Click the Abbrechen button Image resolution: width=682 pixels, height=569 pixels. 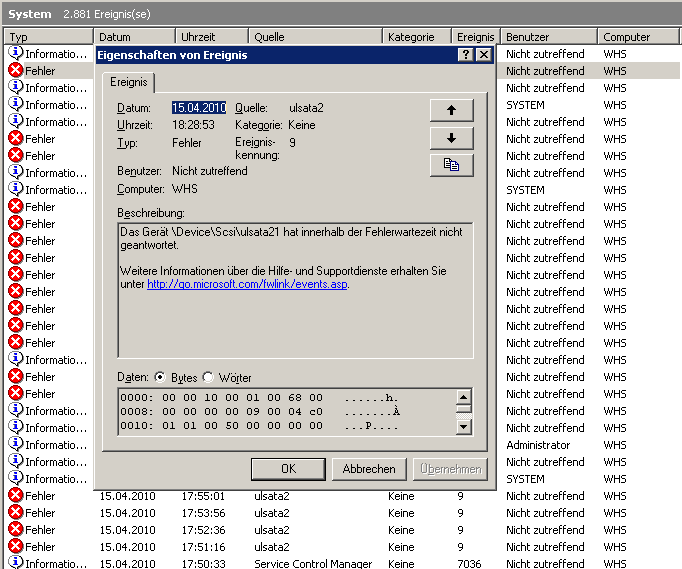click(x=369, y=469)
